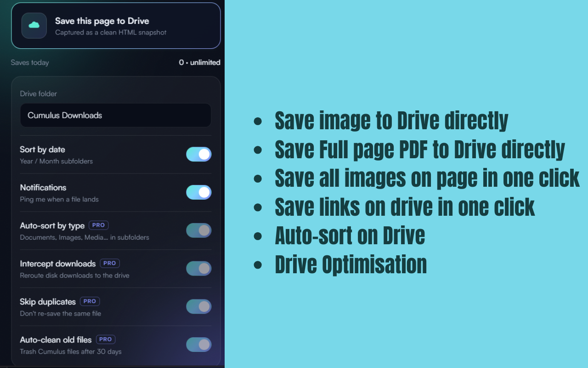Click 'Year / Month subfolders' description

(57, 161)
